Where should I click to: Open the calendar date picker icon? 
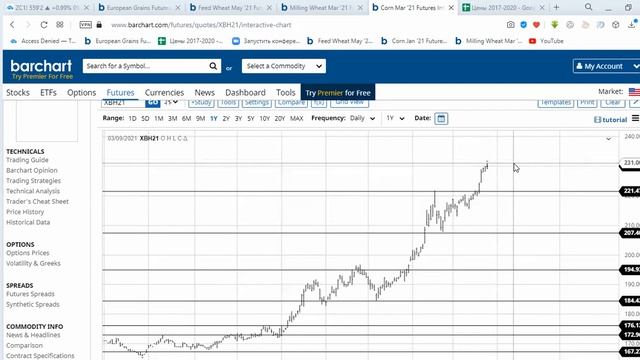[441, 118]
